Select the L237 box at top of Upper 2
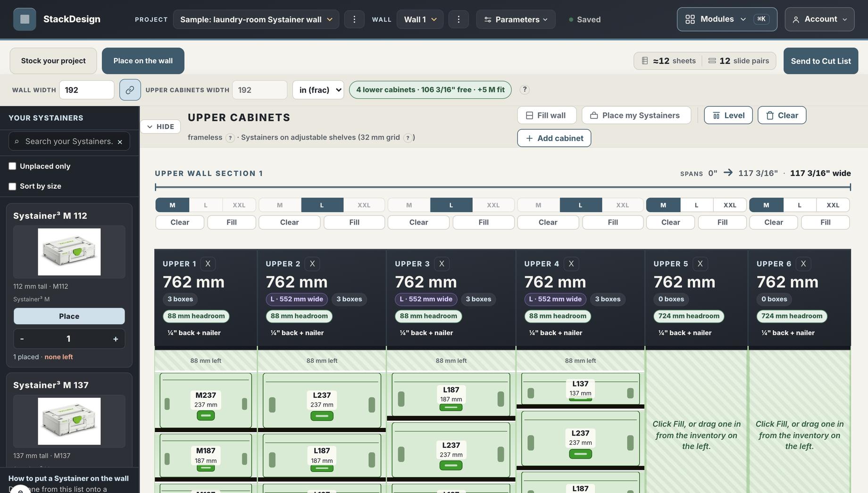 322,401
